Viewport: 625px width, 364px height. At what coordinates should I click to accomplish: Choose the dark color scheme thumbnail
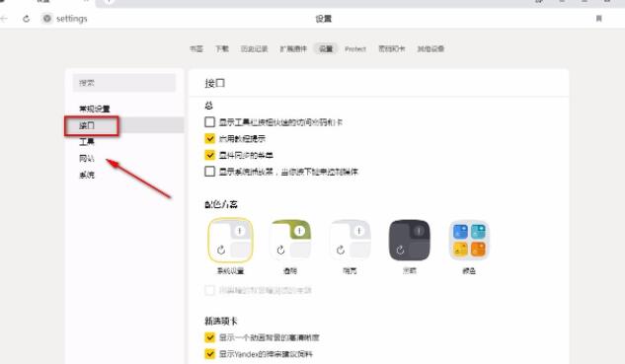tap(410, 240)
